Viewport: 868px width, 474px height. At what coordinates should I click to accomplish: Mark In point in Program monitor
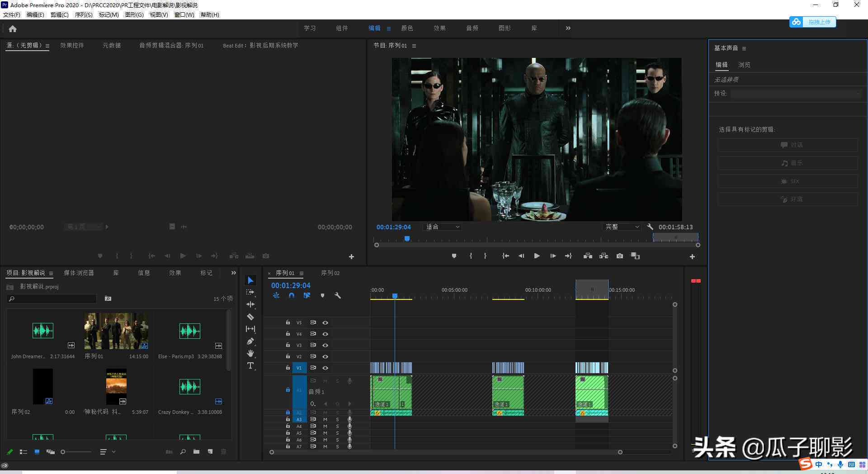(471, 256)
